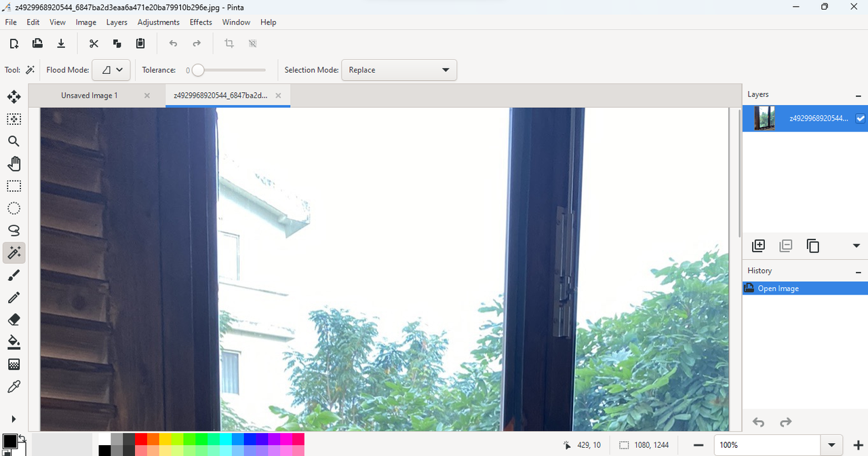Close the z4929968920544 image tab
The image size is (868, 456).
click(278, 96)
